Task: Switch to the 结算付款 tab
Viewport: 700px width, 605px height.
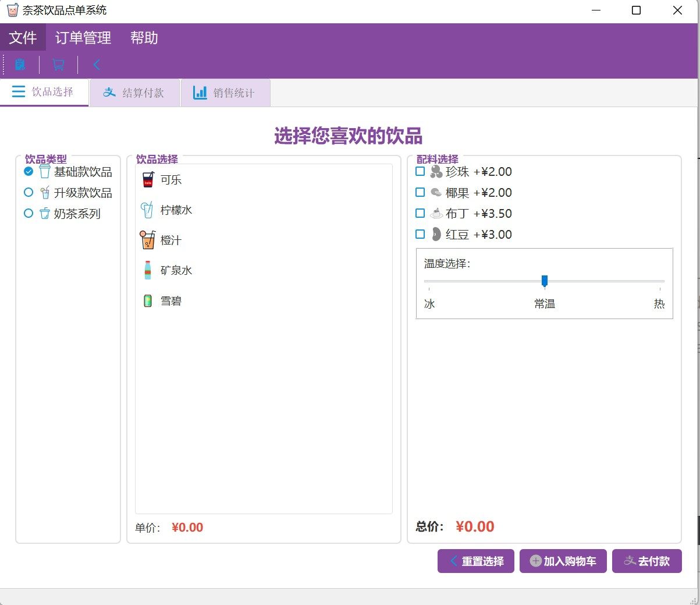Action: [x=134, y=93]
